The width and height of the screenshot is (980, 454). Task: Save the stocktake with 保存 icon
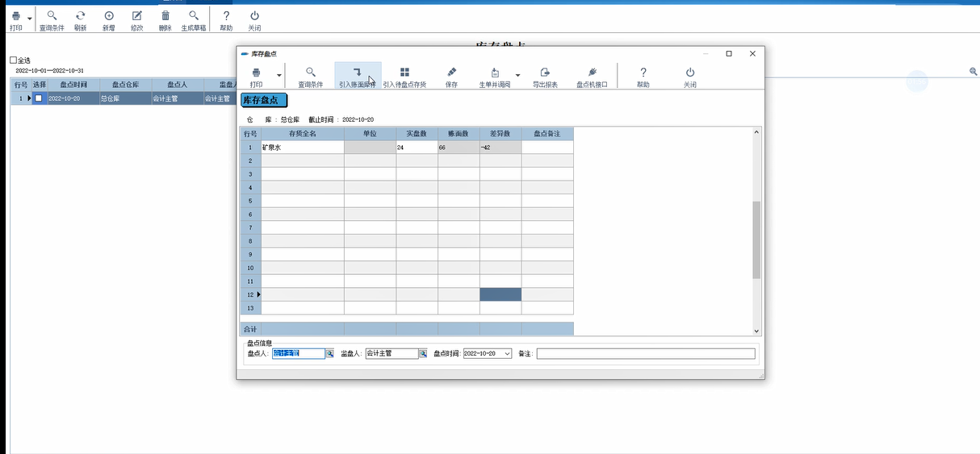coord(451,73)
